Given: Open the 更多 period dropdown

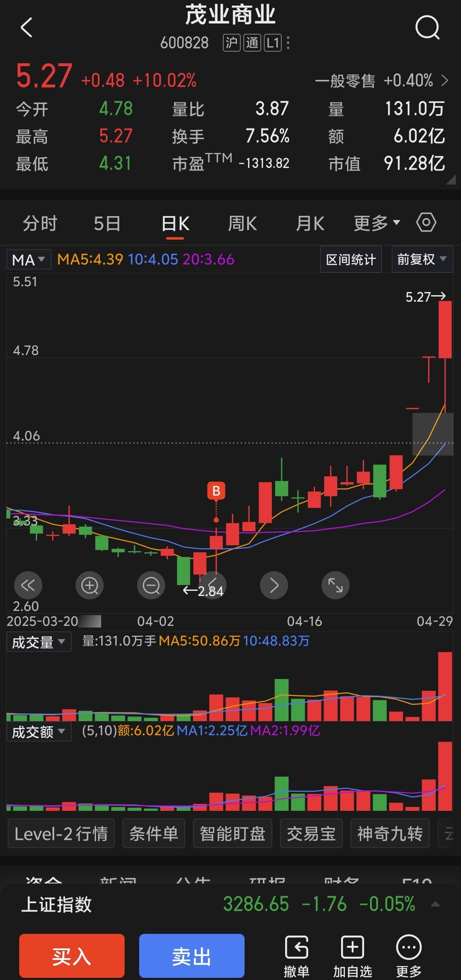Looking at the screenshot, I should point(377,223).
